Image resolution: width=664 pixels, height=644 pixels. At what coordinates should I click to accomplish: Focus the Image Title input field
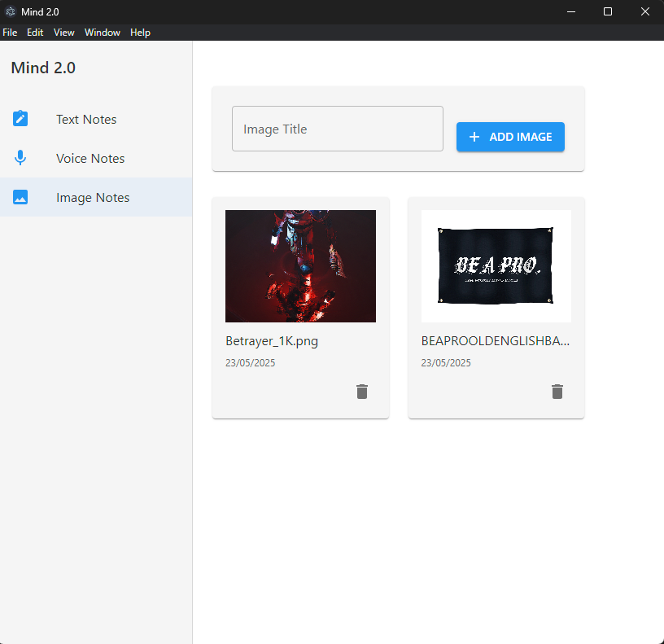pyautogui.click(x=337, y=129)
